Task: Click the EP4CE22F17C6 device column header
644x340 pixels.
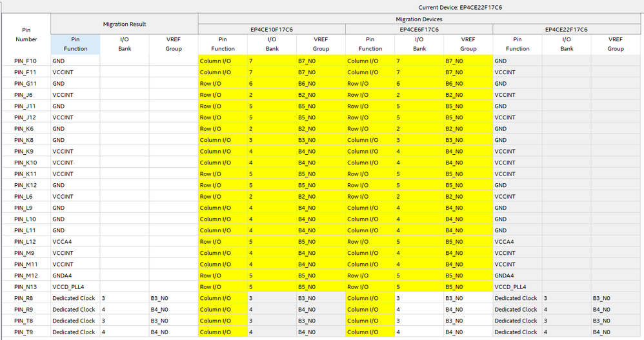Action: coord(567,30)
